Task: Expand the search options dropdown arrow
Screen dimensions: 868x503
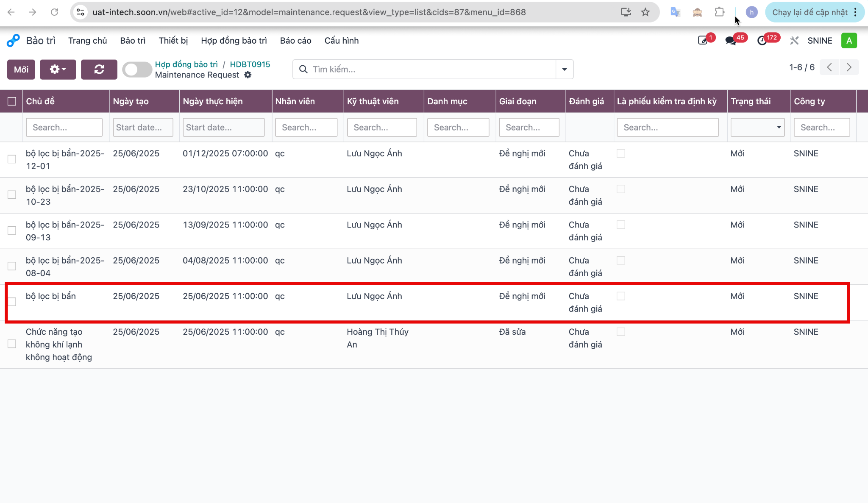Action: [565, 69]
